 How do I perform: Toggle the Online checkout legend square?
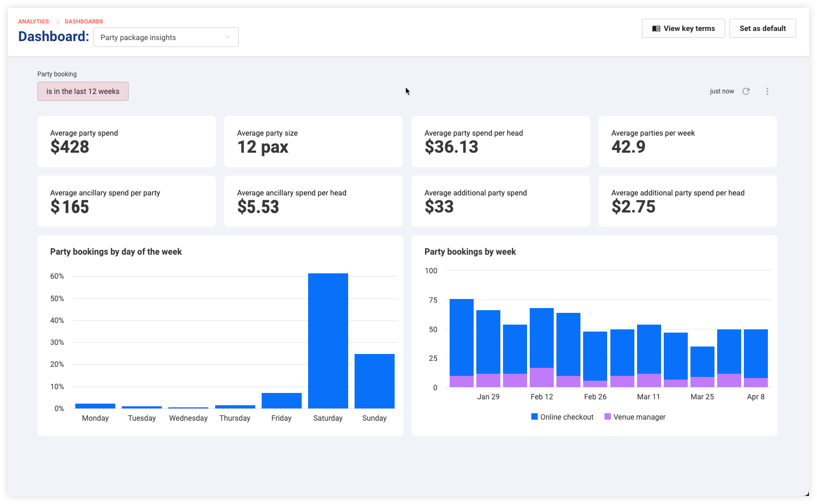(x=535, y=416)
